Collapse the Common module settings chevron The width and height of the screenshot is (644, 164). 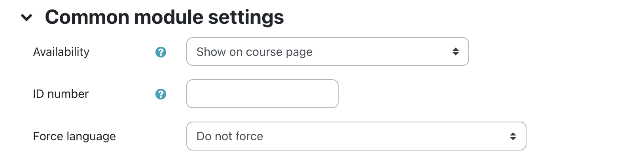pos(27,17)
